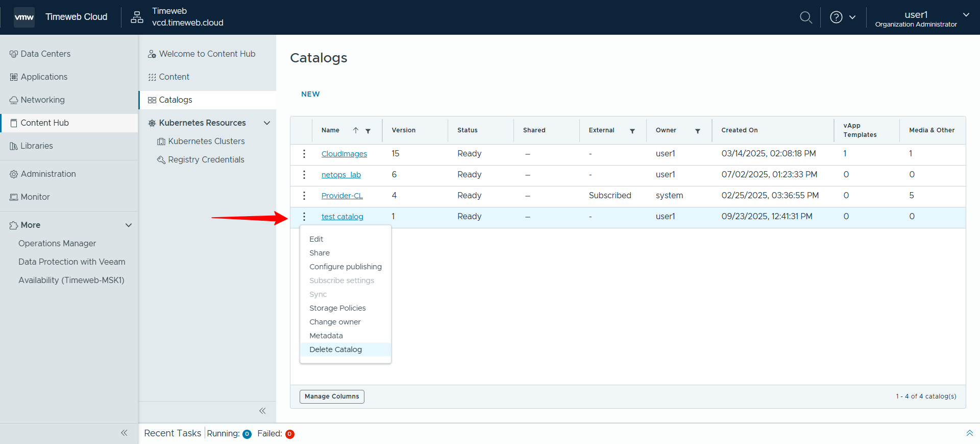Viewport: 980px width, 444px height.
Task: Click three-dot menu for test catalog row
Action: [304, 217]
